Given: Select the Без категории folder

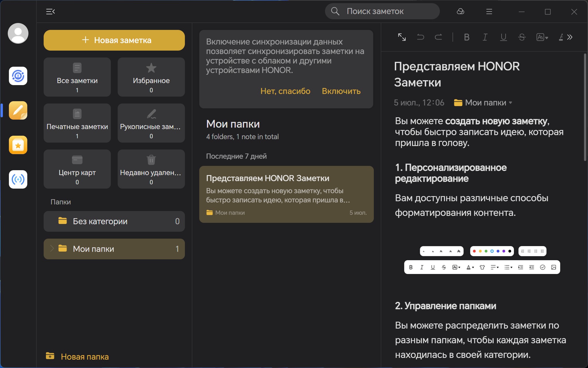Looking at the screenshot, I should pyautogui.click(x=114, y=221).
